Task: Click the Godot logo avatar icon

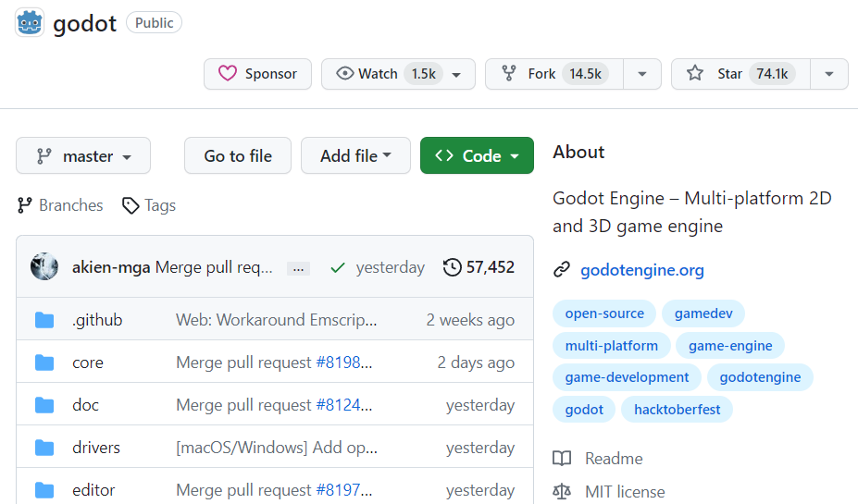Action: [x=30, y=22]
